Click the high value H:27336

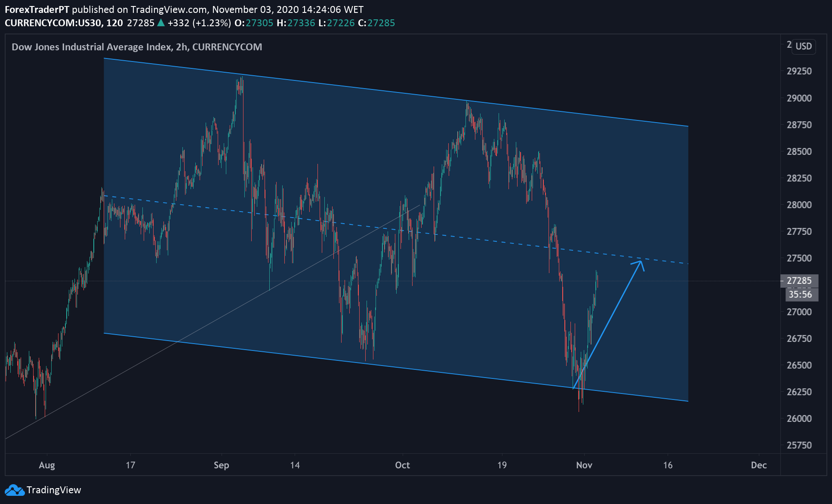point(296,23)
